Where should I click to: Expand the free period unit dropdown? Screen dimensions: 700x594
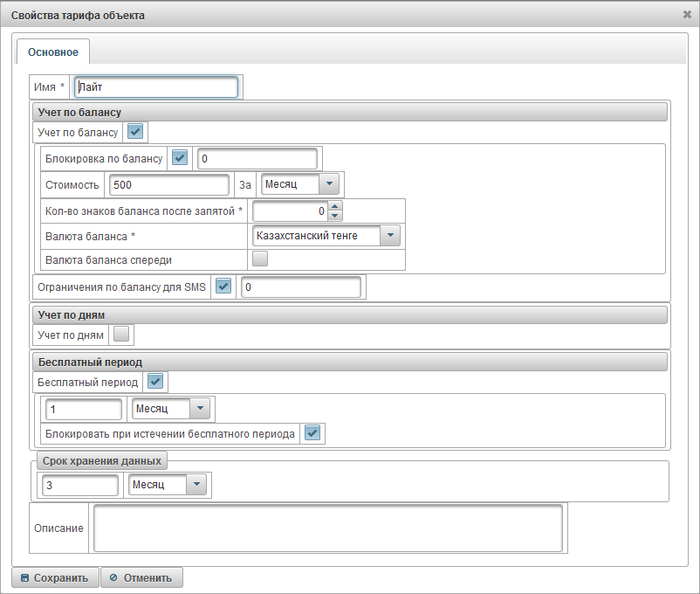201,408
